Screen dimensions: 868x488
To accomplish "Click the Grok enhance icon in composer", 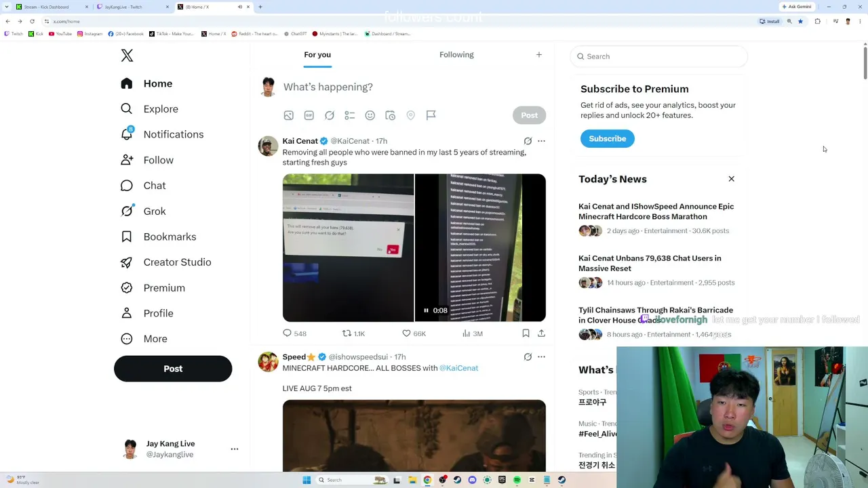I will [x=330, y=115].
